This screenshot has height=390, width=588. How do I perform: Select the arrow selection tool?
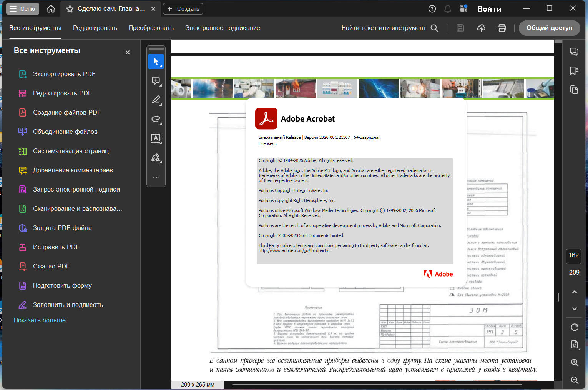tap(156, 62)
